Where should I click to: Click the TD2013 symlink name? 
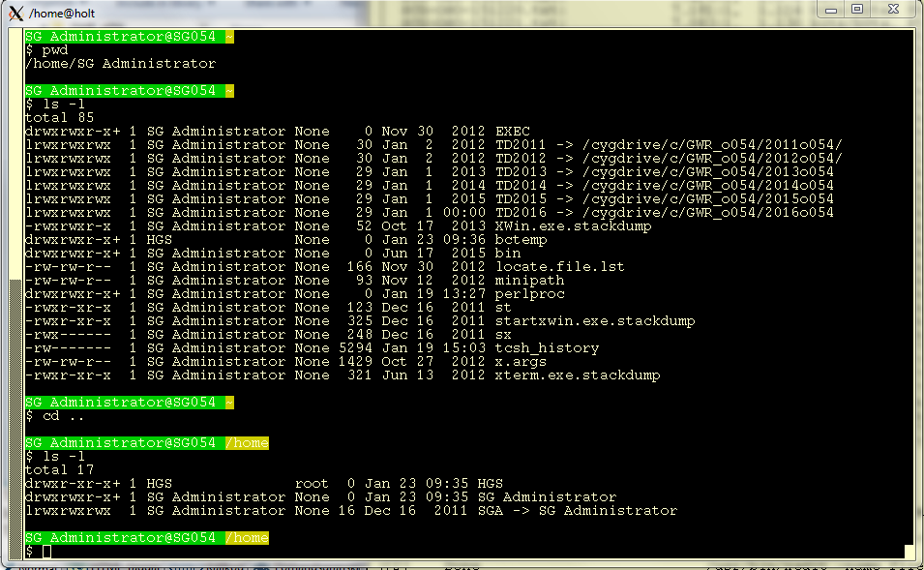(x=521, y=171)
